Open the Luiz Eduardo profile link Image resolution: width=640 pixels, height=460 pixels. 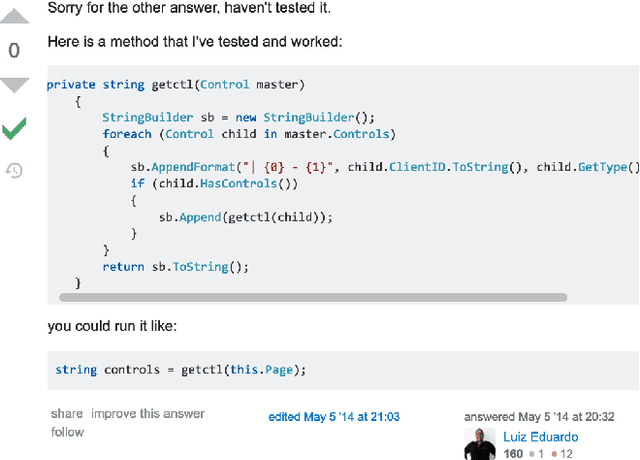click(x=541, y=437)
